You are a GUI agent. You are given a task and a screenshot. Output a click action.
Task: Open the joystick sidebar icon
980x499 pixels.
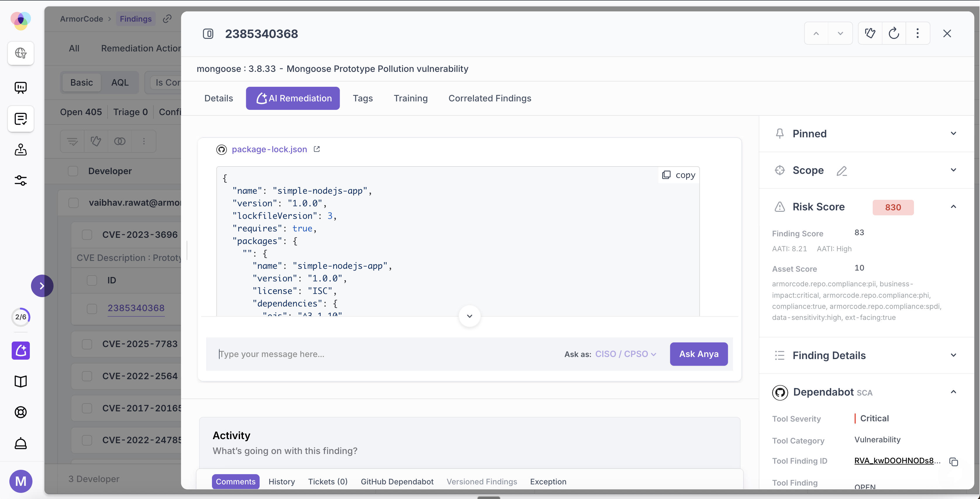point(20,150)
